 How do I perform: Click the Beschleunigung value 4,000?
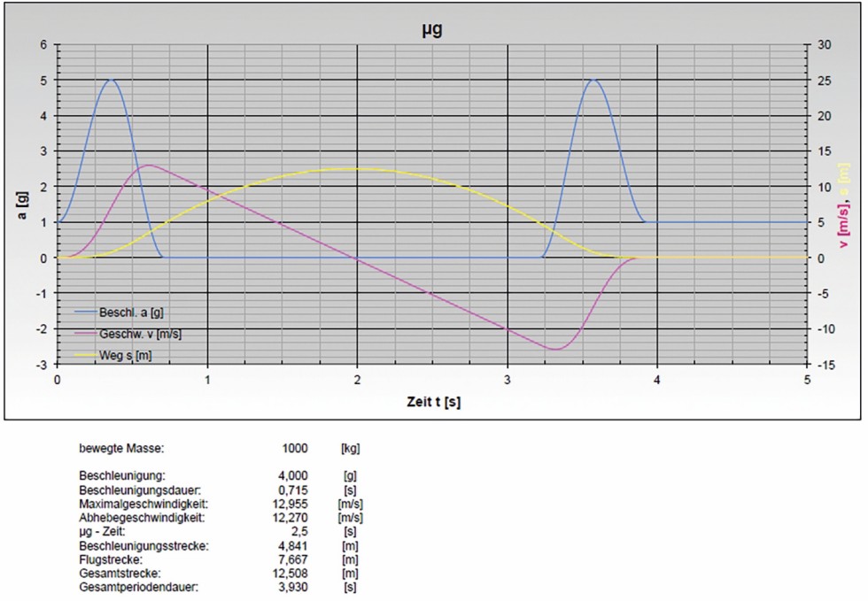294,475
